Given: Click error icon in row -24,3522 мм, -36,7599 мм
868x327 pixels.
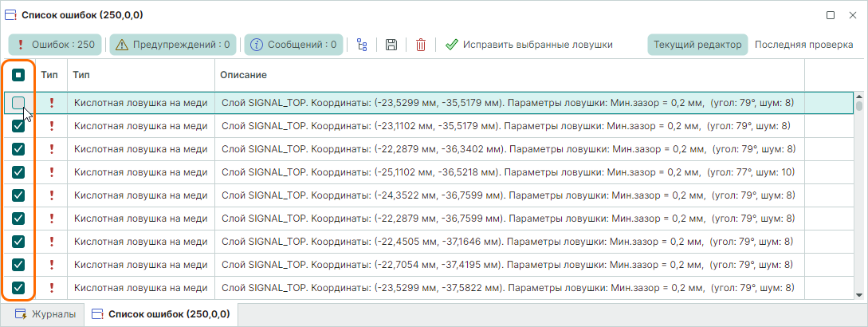Looking at the screenshot, I should click(x=52, y=195).
